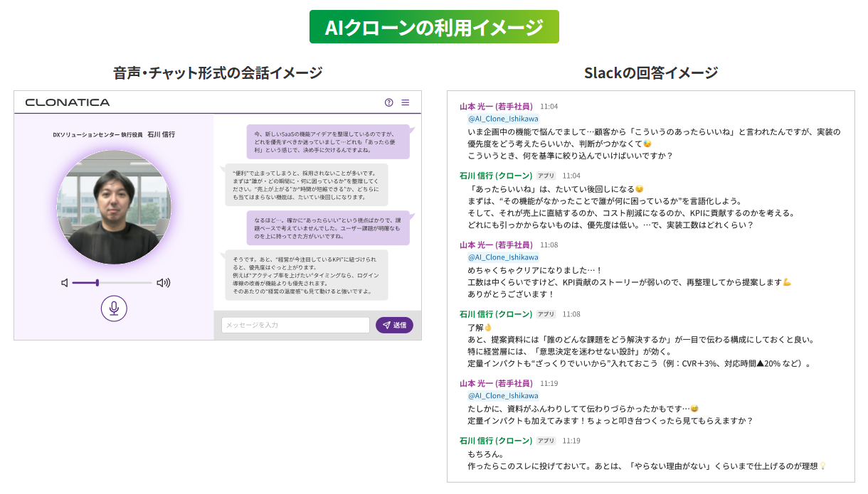Click 石川 信行 (クローン) name on 11:04 reply
The height and width of the screenshot is (494, 868).
(496, 176)
